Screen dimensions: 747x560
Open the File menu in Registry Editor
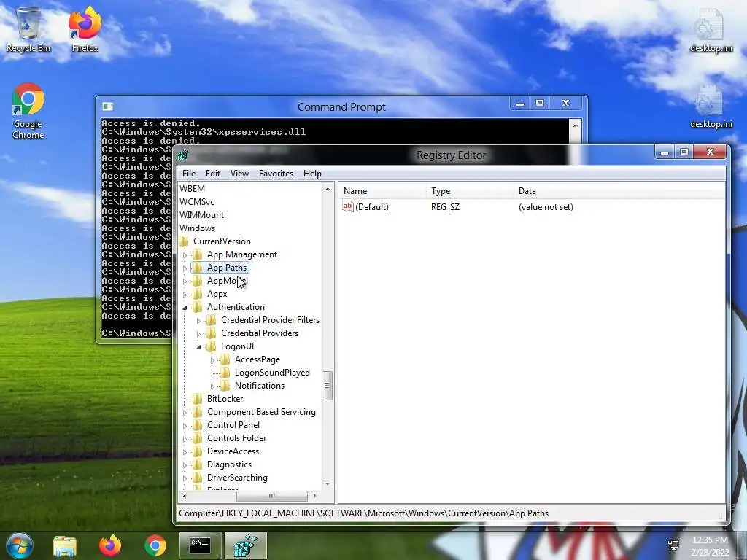coord(189,174)
